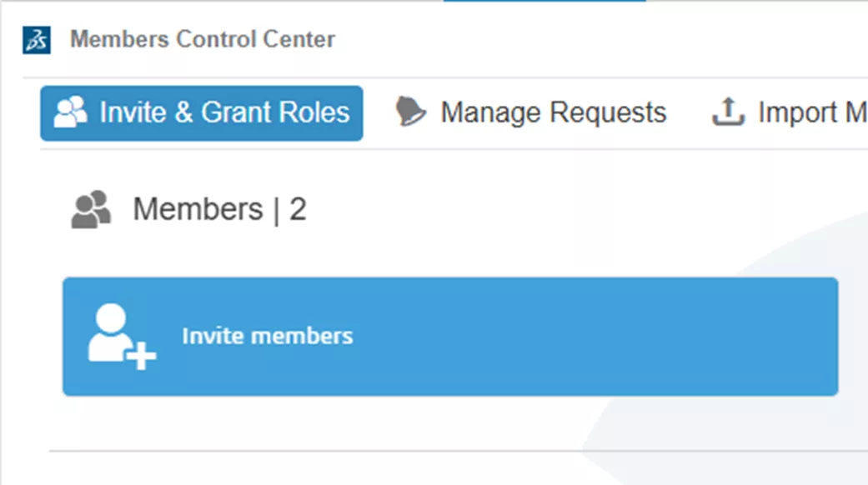The image size is (868, 485).
Task: Click the white person silhouette in the blue banner
Action: pos(109,329)
